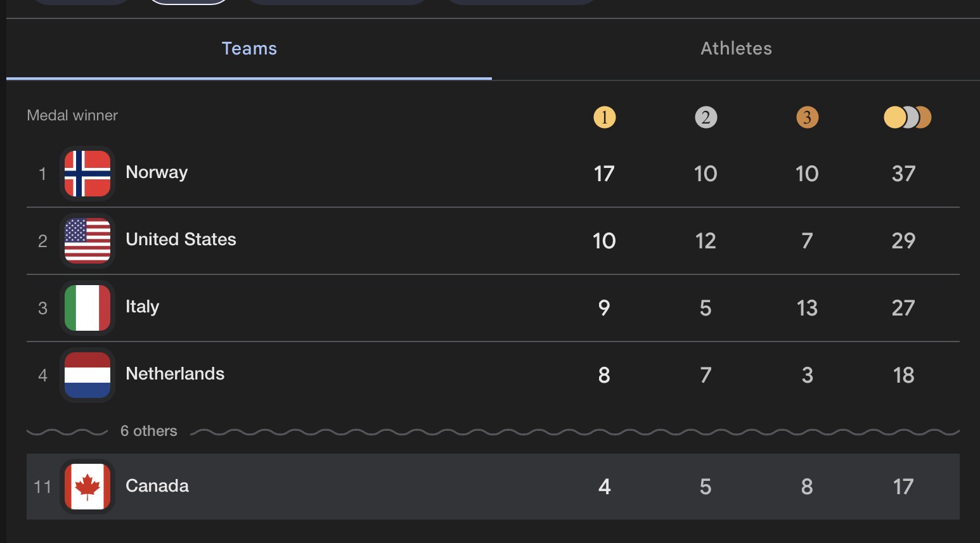Click Canada's gold medal count
The height and width of the screenshot is (543, 980).
pyautogui.click(x=604, y=487)
